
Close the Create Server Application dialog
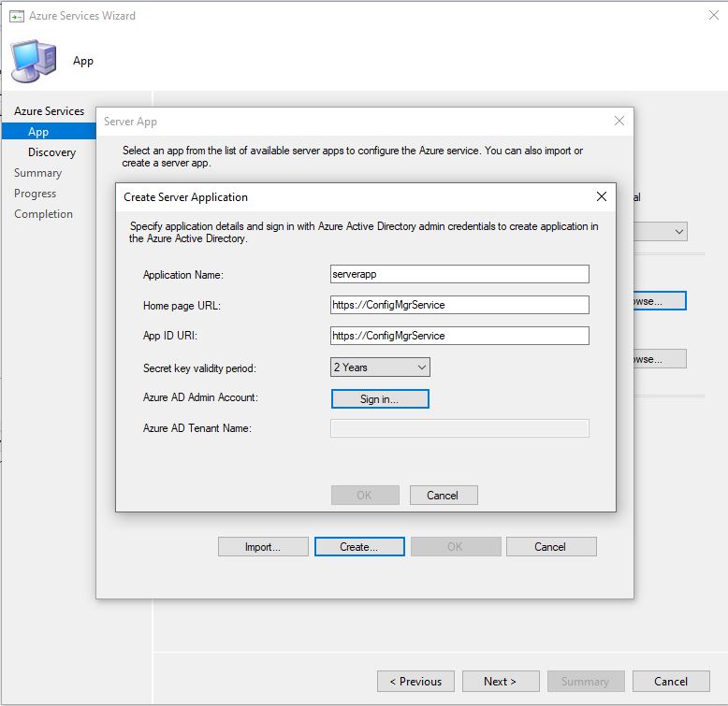tap(602, 196)
